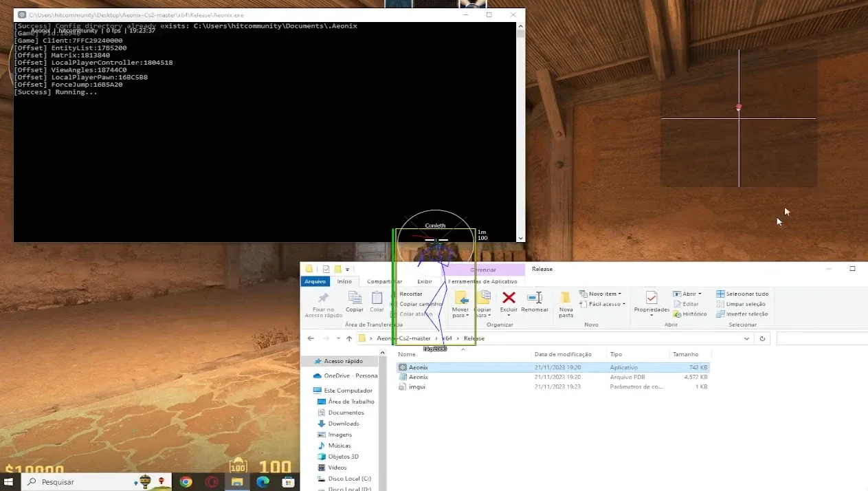The height and width of the screenshot is (491, 868).
Task: Click Histórico in the Abrir group
Action: coord(690,314)
